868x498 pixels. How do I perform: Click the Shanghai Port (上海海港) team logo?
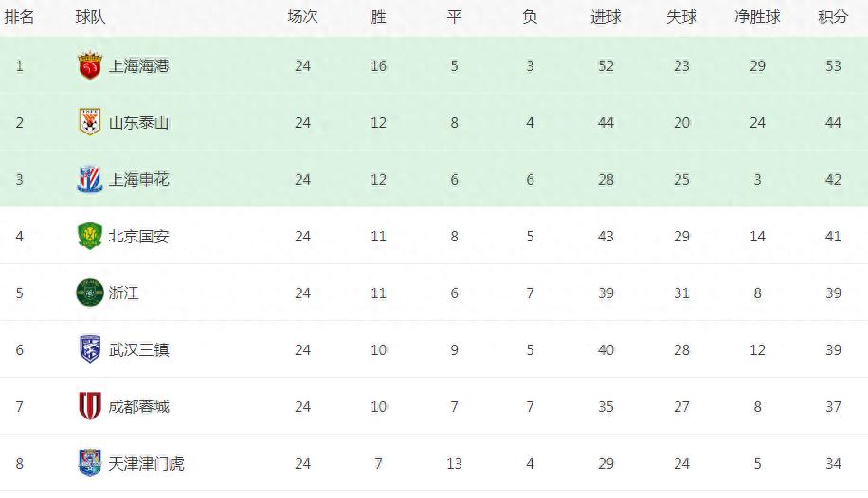90,66
